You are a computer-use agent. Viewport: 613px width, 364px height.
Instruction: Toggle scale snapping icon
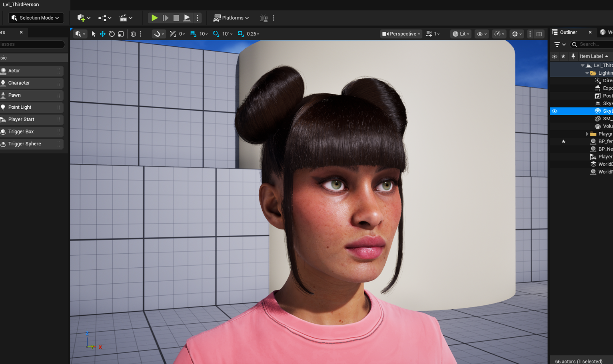point(241,34)
